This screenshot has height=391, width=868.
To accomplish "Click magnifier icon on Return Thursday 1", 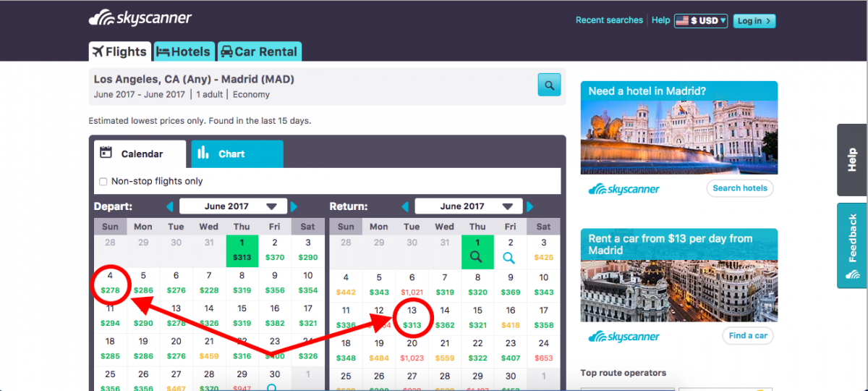I will tap(477, 256).
